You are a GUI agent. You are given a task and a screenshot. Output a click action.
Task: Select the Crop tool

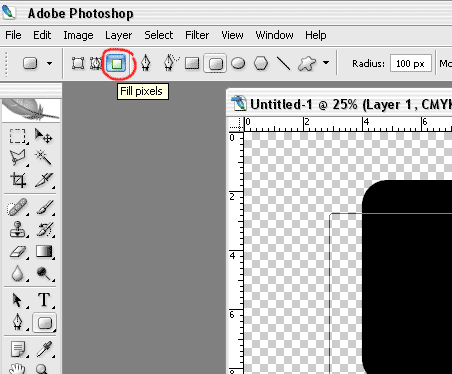tap(18, 180)
